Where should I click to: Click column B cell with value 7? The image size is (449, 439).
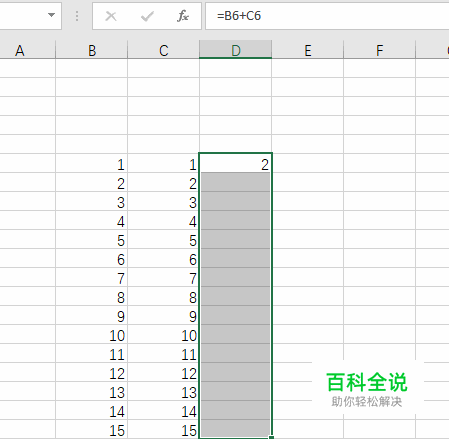click(92, 277)
